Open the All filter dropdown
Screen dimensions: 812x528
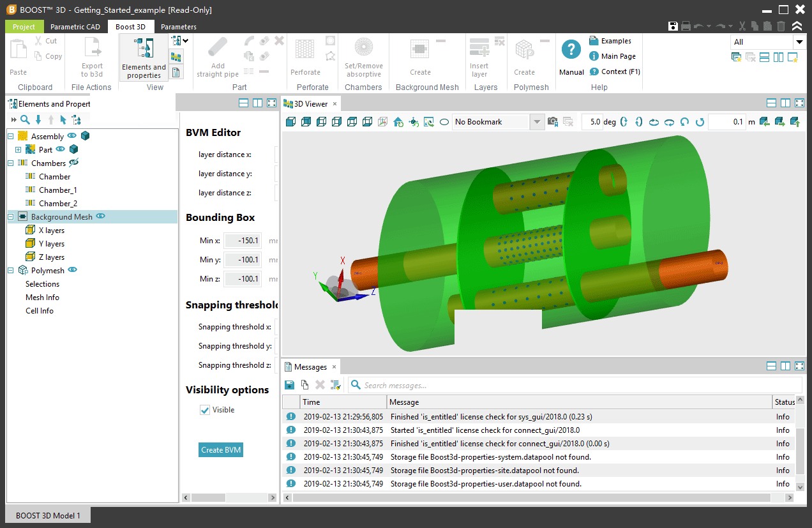click(x=799, y=41)
